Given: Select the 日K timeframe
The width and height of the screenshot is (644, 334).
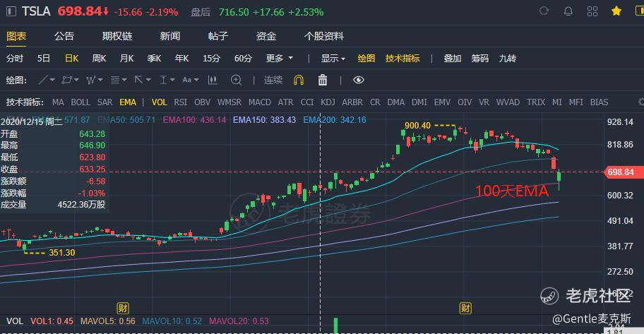Looking at the screenshot, I should (x=71, y=59).
